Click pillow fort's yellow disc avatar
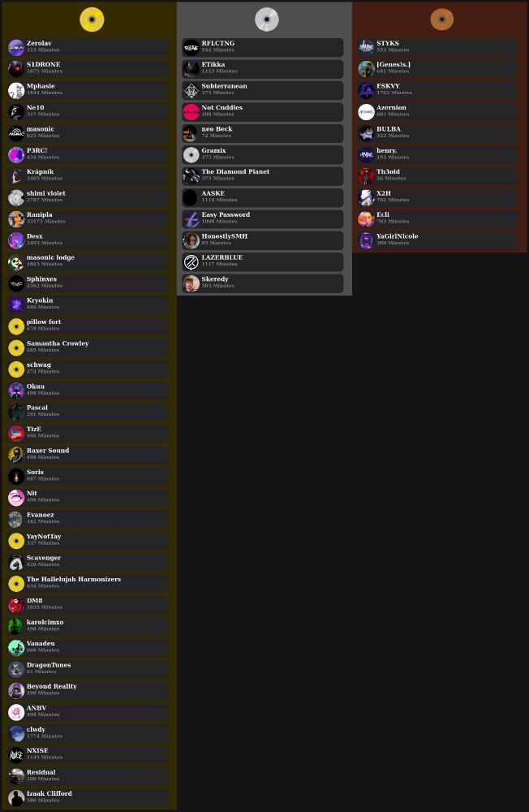Image resolution: width=529 pixels, height=812 pixels. click(16, 326)
